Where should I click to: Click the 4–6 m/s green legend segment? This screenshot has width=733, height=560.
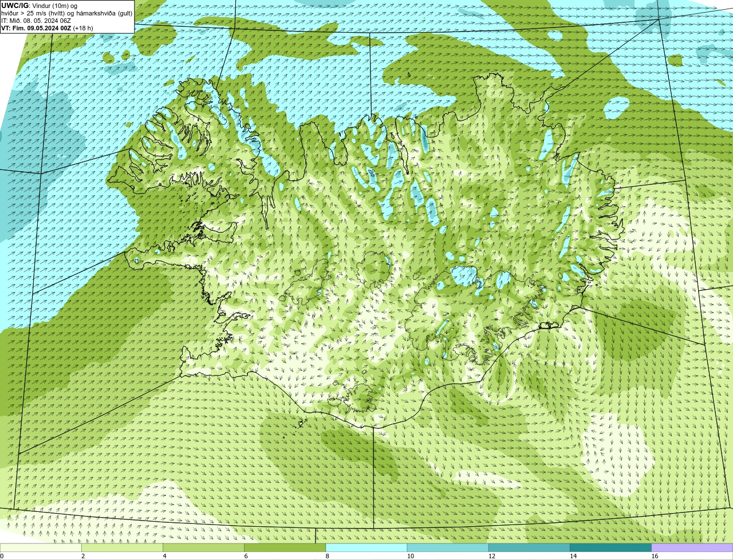tap(204, 547)
